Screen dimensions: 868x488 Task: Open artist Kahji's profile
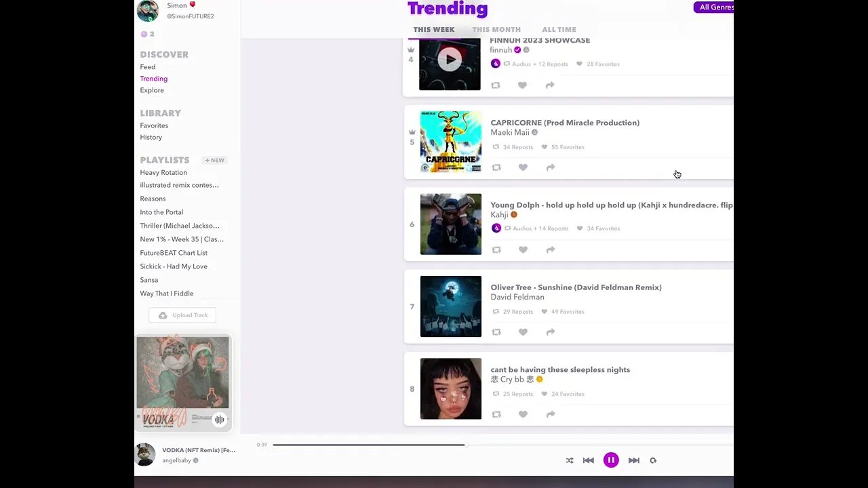tap(499, 215)
